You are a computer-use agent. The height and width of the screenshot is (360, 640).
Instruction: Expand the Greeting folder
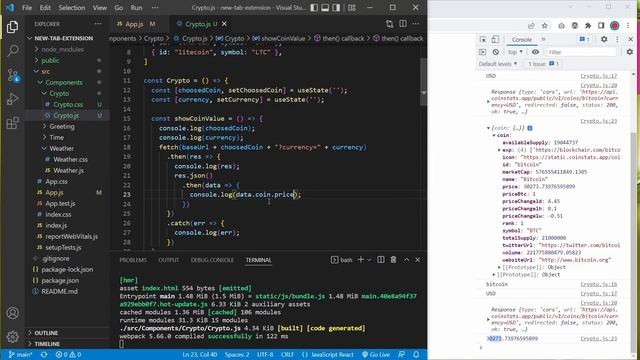click(62, 127)
